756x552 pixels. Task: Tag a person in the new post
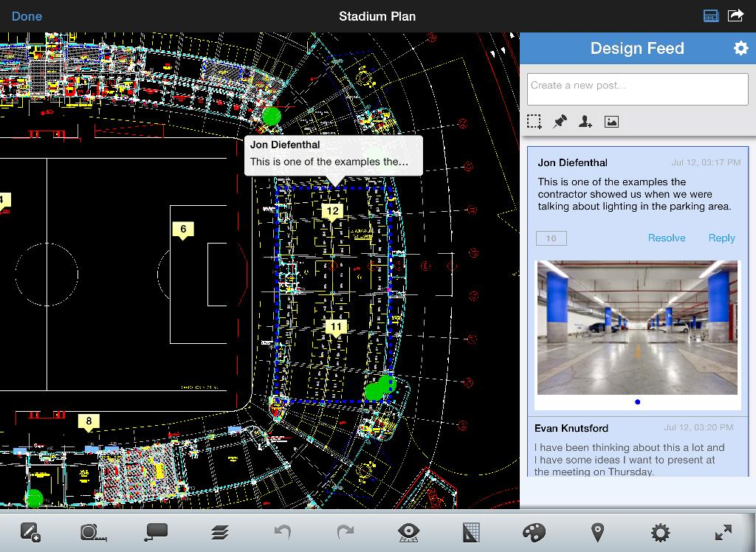point(585,122)
